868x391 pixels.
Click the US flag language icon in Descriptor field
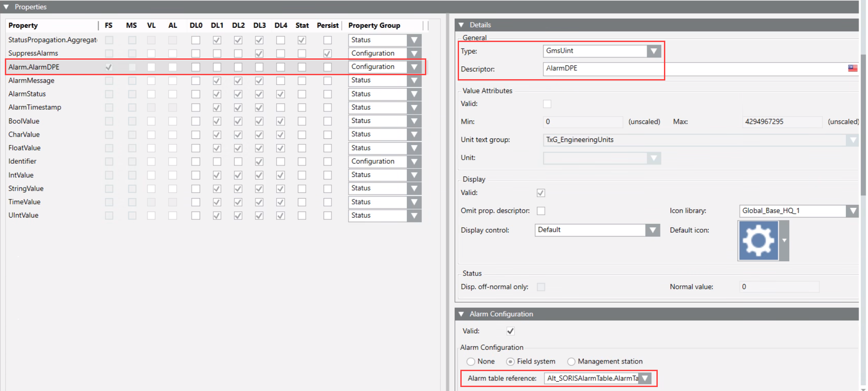tap(852, 68)
